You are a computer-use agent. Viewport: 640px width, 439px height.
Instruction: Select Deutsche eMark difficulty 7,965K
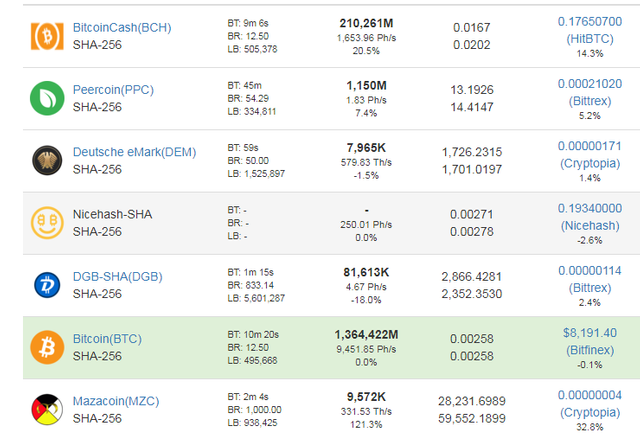click(x=366, y=148)
